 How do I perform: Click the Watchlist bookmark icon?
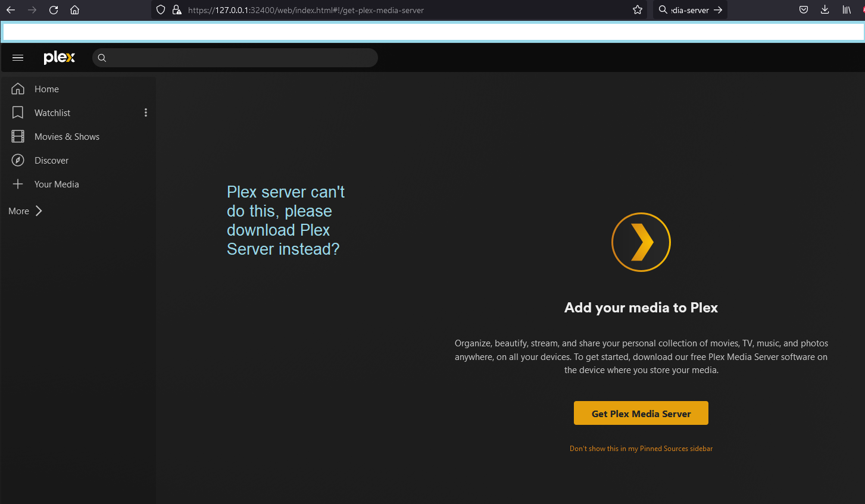(18, 112)
